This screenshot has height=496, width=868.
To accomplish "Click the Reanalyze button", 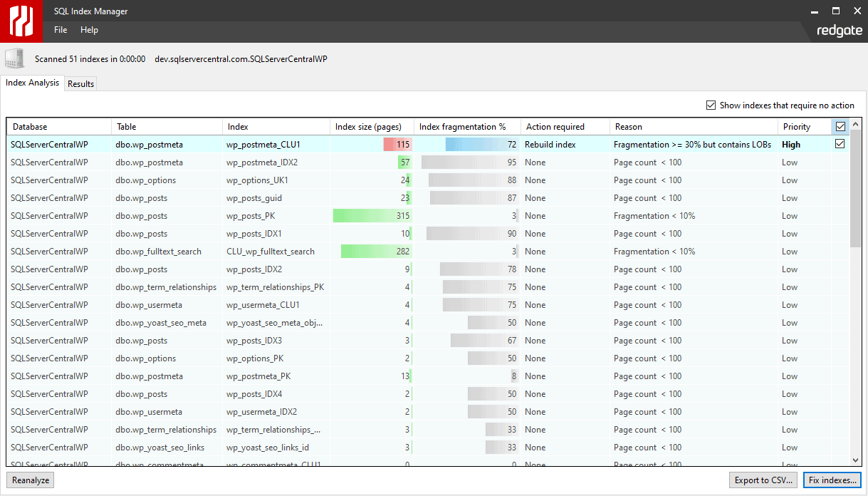I will pyautogui.click(x=29, y=480).
